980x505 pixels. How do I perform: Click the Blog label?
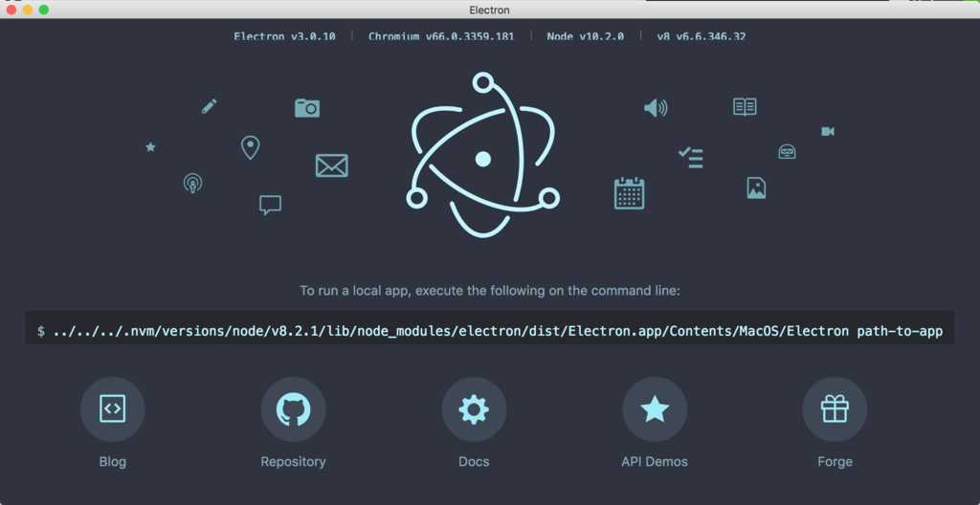pyautogui.click(x=113, y=462)
